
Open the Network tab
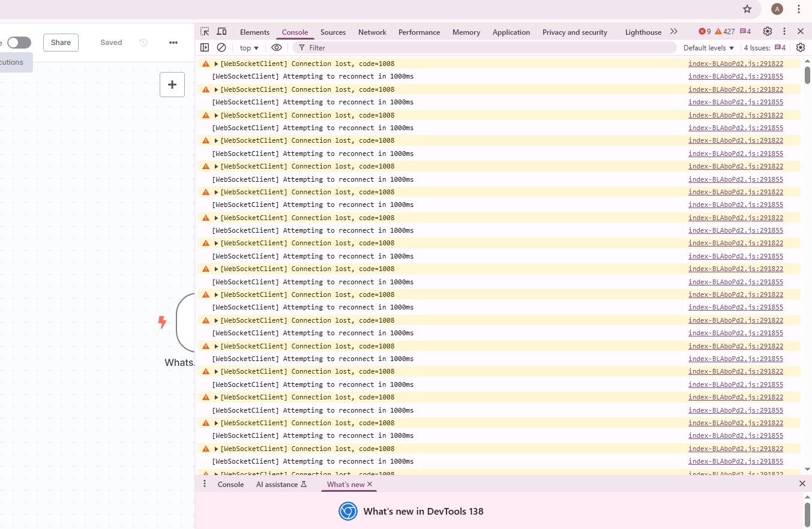click(x=372, y=32)
